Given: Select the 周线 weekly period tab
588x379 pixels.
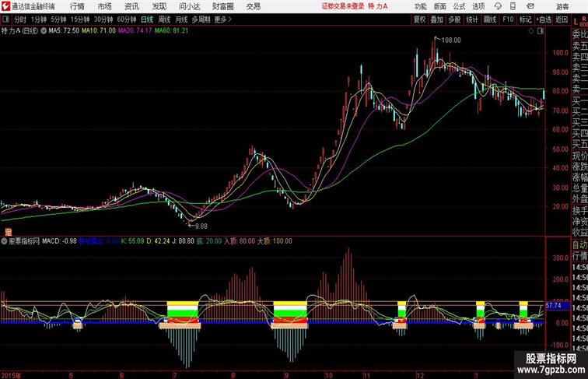Looking at the screenshot, I should tap(164, 19).
